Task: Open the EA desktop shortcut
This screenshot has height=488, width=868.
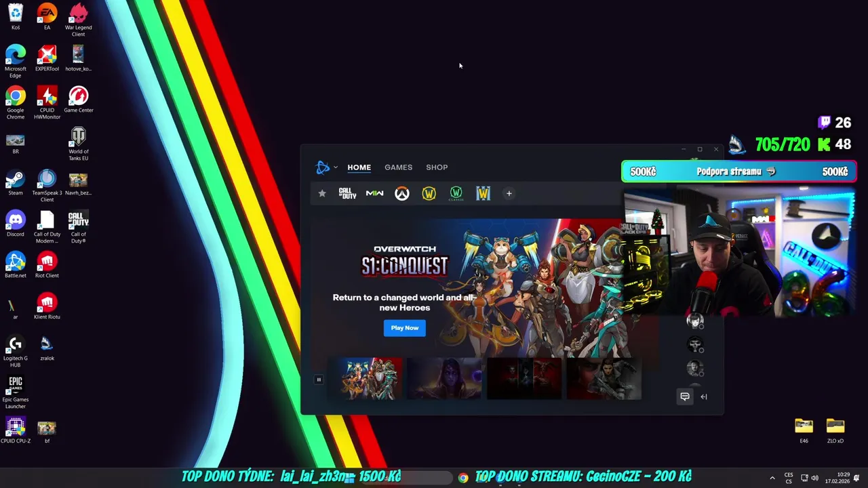Action: (x=47, y=16)
